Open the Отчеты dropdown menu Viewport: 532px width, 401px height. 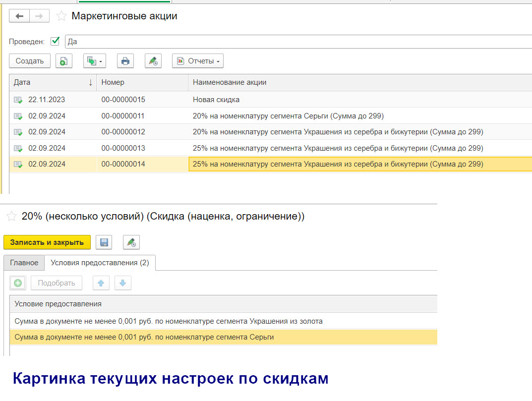197,61
